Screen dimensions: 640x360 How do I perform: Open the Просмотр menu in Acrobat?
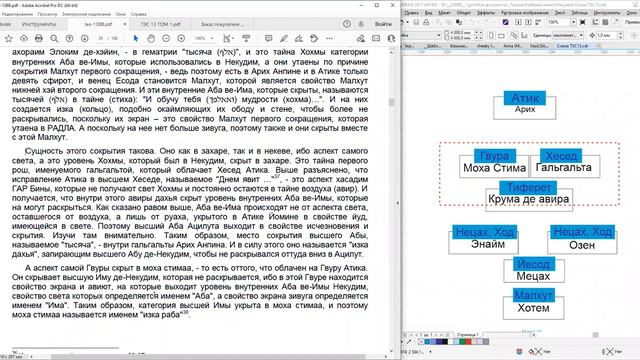tap(47, 14)
